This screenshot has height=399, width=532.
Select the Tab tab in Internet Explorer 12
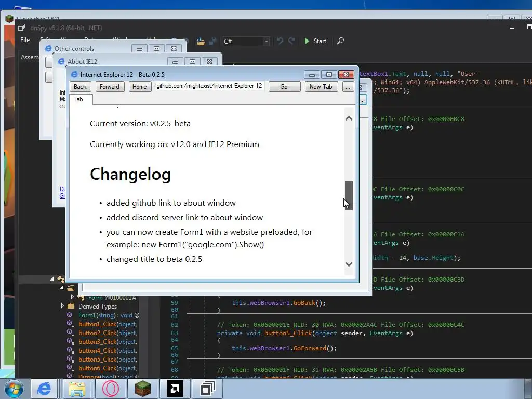click(81, 99)
